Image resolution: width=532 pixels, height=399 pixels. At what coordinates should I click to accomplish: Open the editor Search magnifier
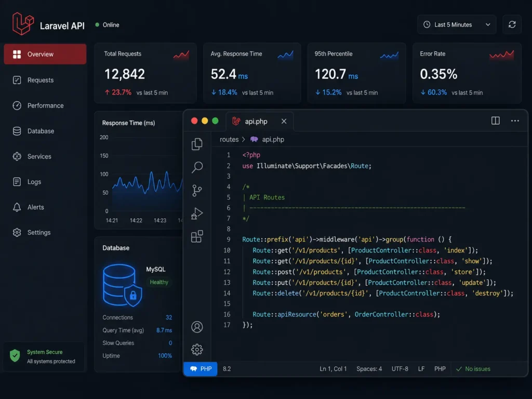(x=197, y=167)
